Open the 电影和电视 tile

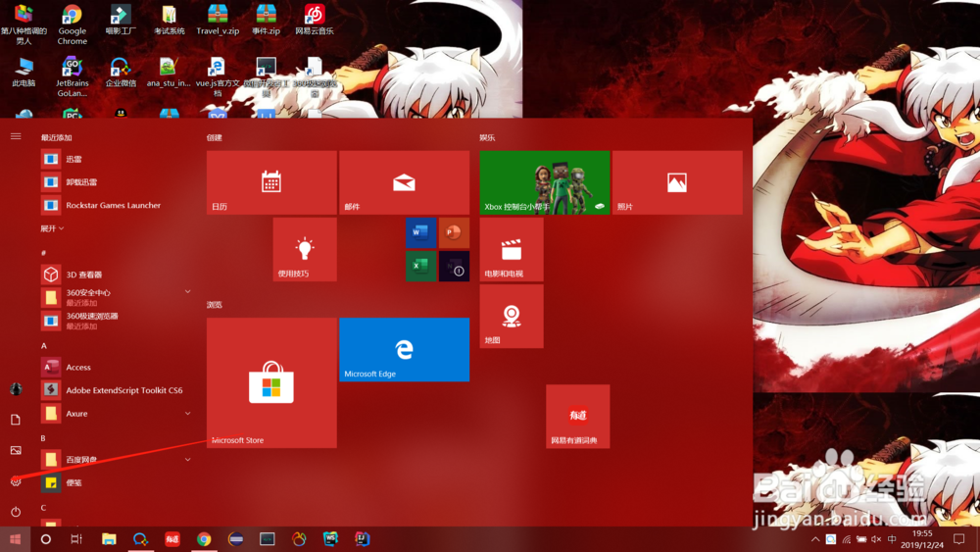(x=512, y=249)
